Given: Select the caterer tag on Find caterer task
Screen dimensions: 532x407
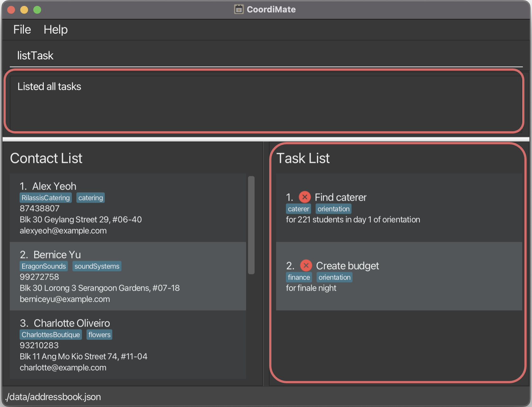Looking at the screenshot, I should (298, 209).
